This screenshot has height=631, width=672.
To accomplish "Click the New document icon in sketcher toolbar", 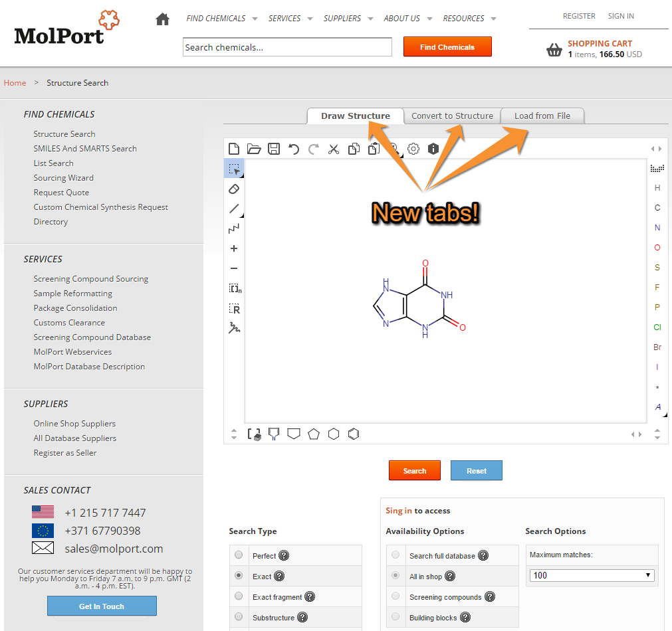I will (x=234, y=149).
